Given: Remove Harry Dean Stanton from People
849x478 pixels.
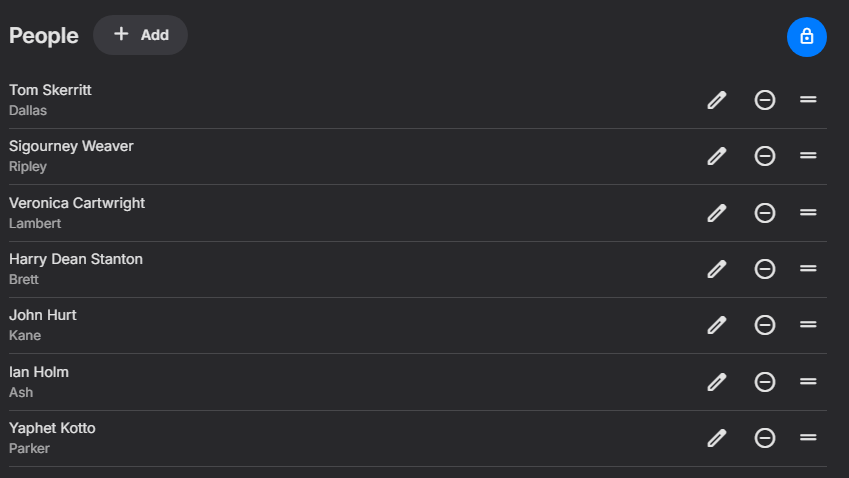Looking at the screenshot, I should [x=765, y=269].
